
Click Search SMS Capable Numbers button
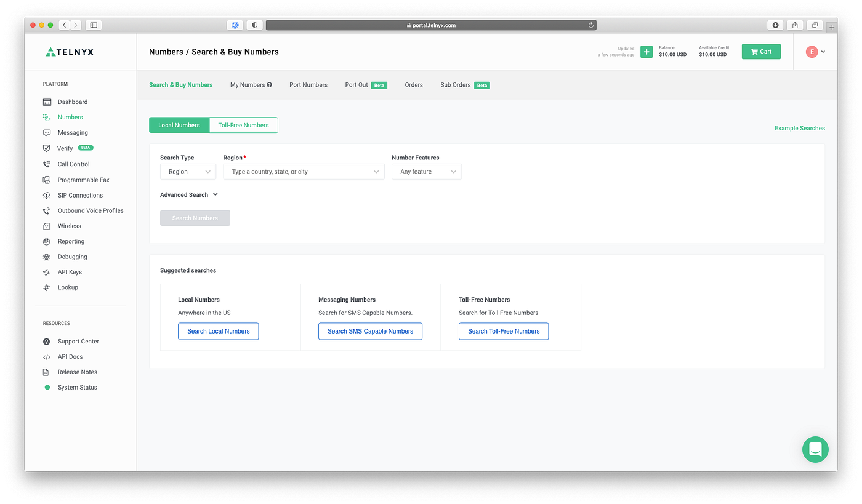click(x=370, y=331)
